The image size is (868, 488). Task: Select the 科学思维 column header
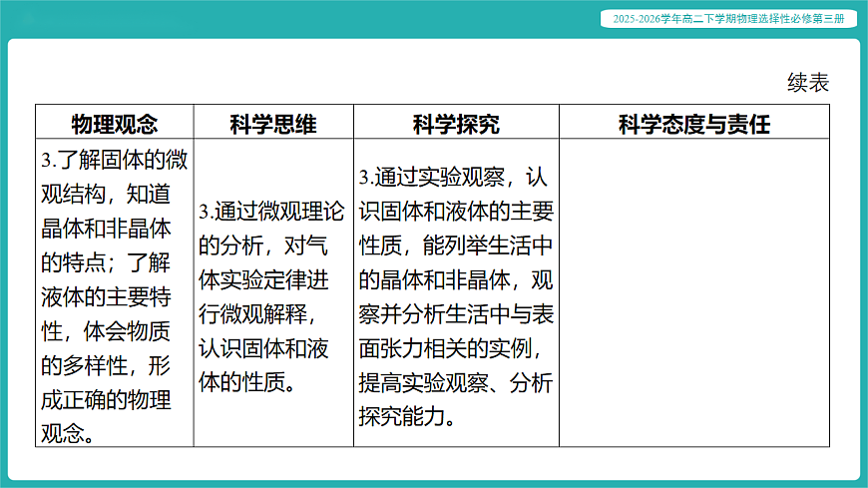coord(273,122)
